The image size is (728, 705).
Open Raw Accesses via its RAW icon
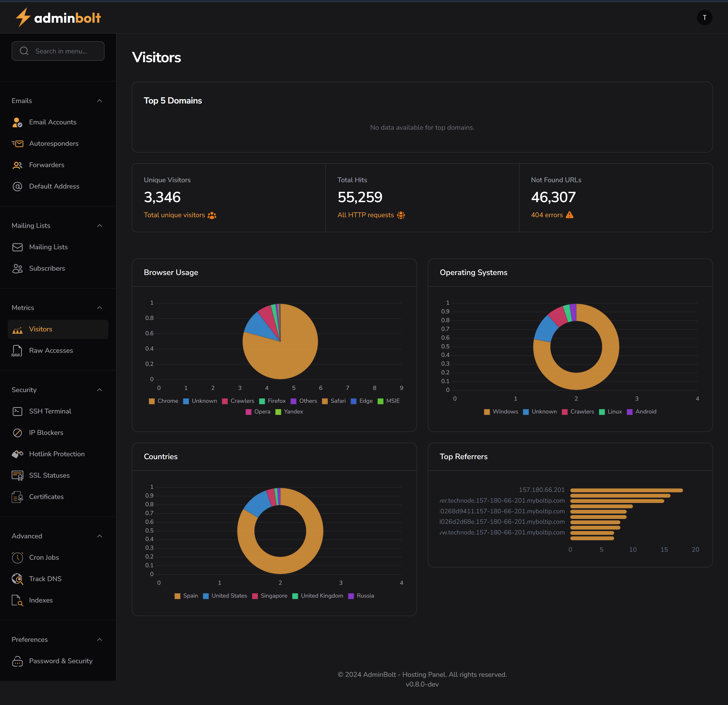(x=17, y=351)
